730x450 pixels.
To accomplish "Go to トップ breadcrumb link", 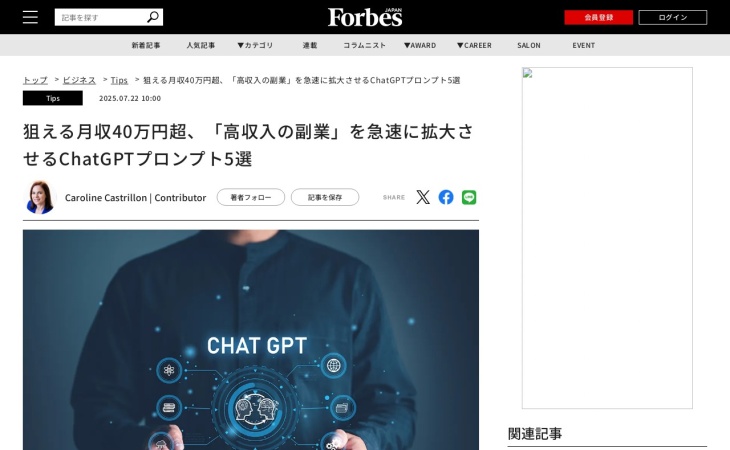I will (35, 80).
